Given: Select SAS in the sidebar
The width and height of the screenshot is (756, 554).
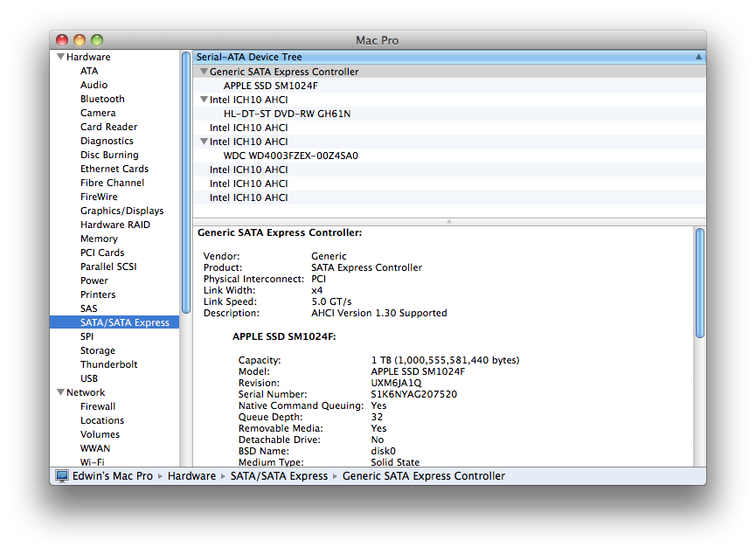Looking at the screenshot, I should tap(89, 308).
